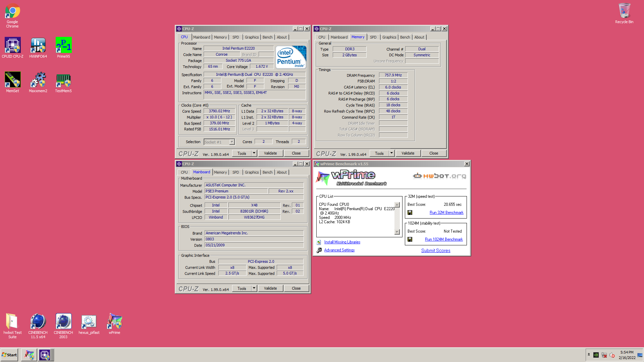Screen dimensions: 644x362
Task: Click save icon for 1024M score
Action: pos(410,239)
